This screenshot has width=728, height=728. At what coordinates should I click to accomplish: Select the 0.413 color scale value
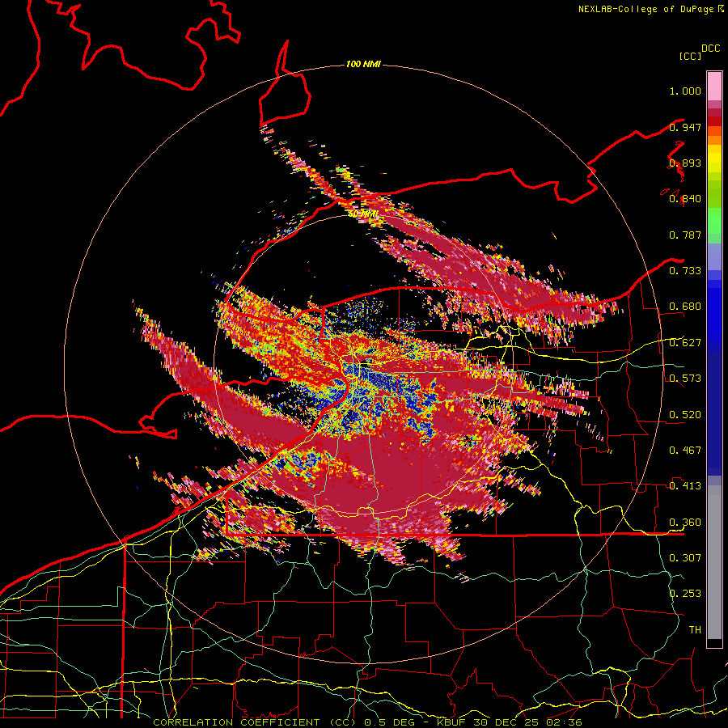point(685,486)
